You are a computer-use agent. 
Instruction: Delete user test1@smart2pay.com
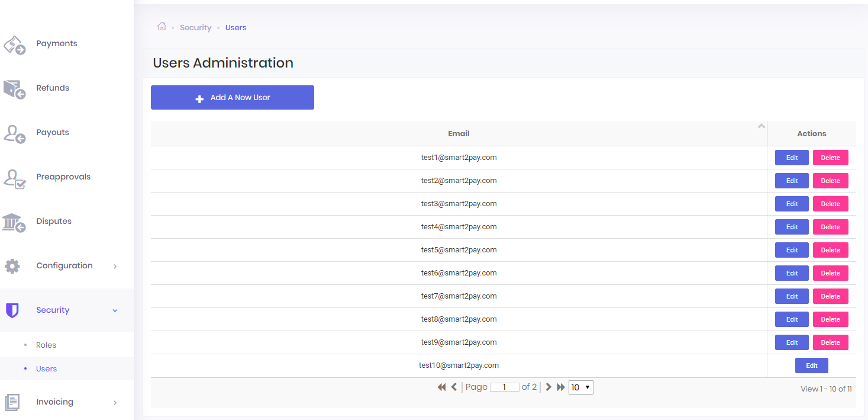pyautogui.click(x=831, y=158)
